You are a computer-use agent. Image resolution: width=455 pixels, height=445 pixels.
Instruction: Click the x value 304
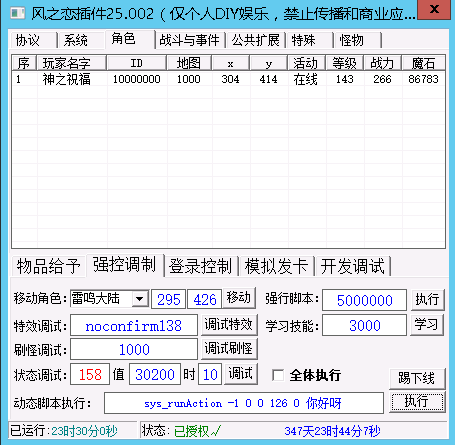point(230,79)
